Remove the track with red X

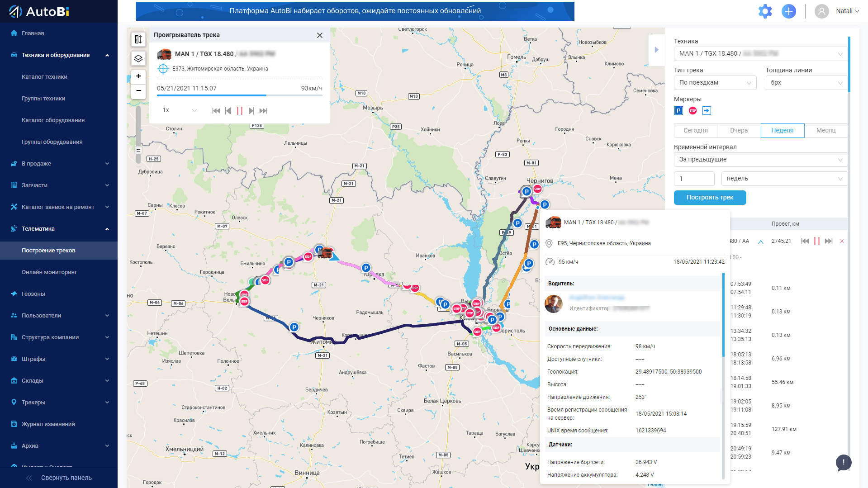click(842, 241)
